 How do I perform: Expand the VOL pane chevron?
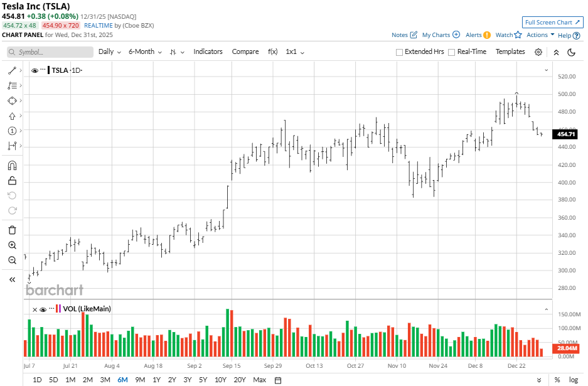click(x=547, y=309)
